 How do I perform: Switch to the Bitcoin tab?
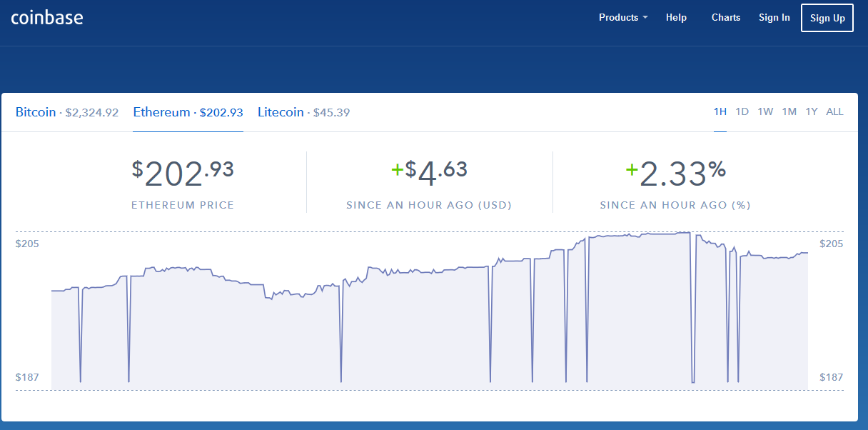click(66, 112)
